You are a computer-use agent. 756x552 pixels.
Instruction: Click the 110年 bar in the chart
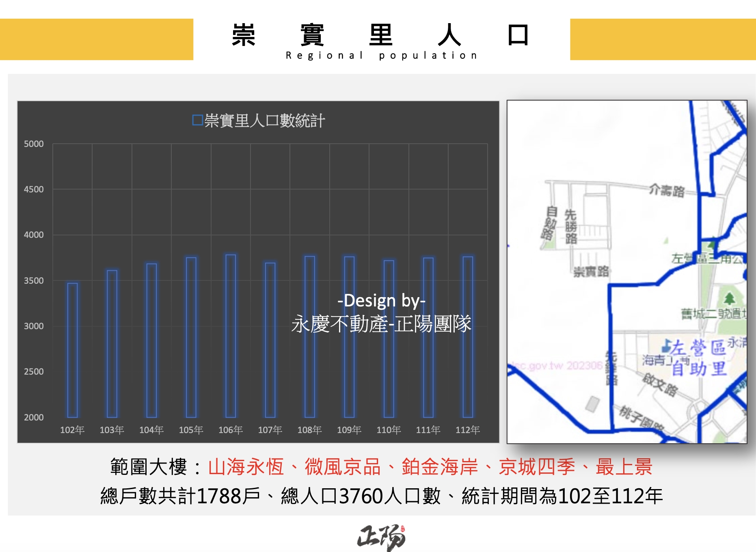pos(389,339)
